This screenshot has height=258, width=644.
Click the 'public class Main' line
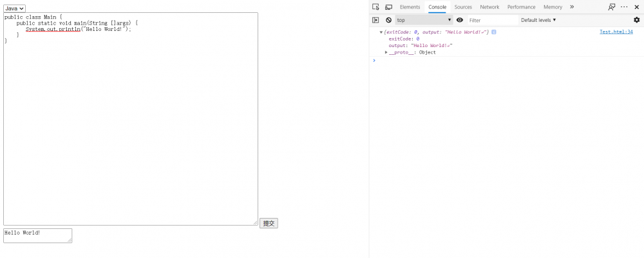pyautogui.click(x=33, y=17)
